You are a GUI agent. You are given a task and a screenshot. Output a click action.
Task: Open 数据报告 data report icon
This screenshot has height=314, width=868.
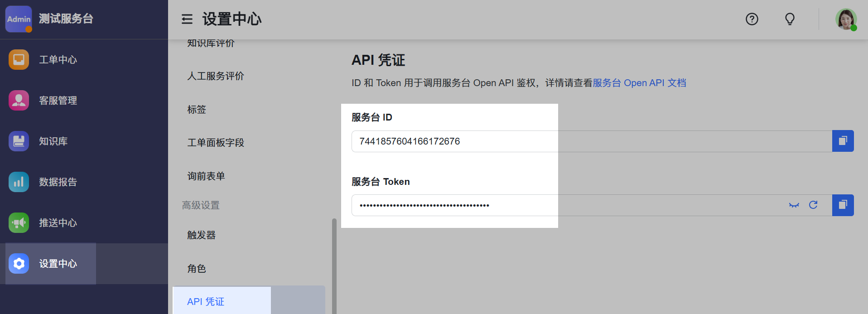[19, 182]
